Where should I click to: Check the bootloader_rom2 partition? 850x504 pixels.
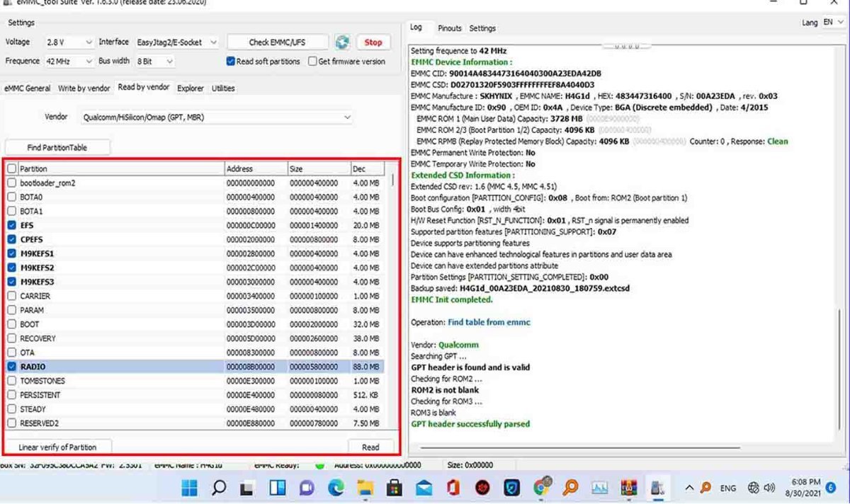click(x=12, y=183)
